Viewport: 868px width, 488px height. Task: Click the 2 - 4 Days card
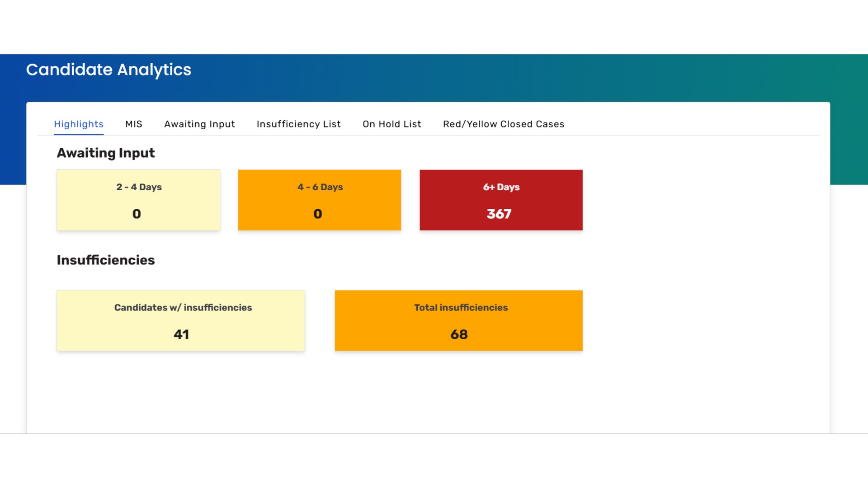tap(138, 200)
